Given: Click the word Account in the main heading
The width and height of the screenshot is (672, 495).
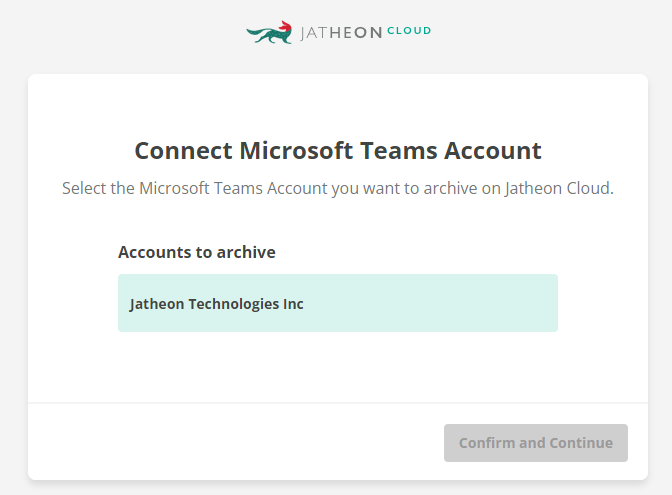Looking at the screenshot, I should pyautogui.click(x=493, y=151).
